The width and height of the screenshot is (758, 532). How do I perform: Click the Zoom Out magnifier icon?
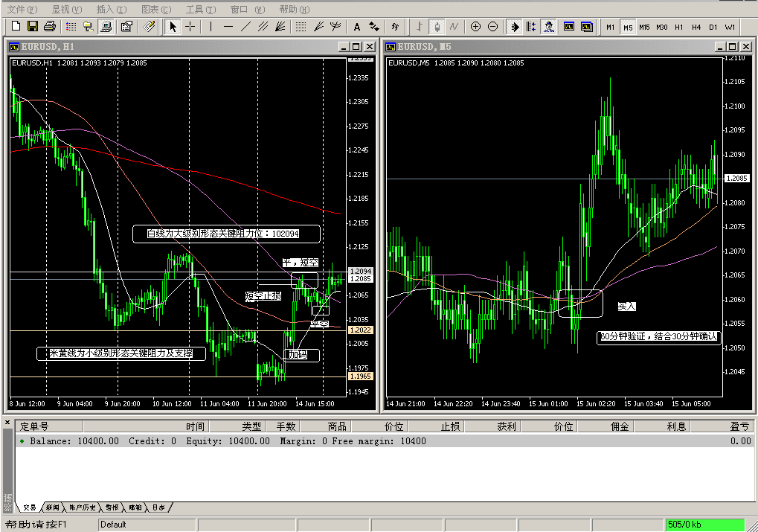point(492,27)
